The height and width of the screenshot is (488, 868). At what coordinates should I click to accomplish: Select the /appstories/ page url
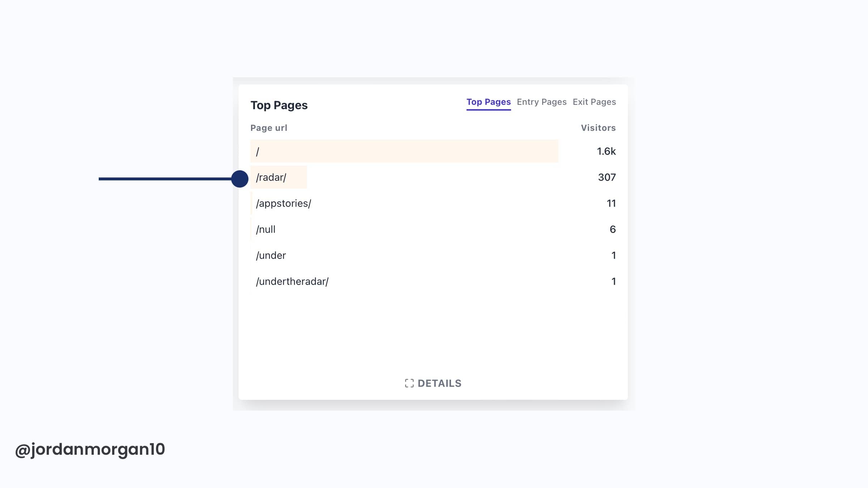click(x=283, y=204)
